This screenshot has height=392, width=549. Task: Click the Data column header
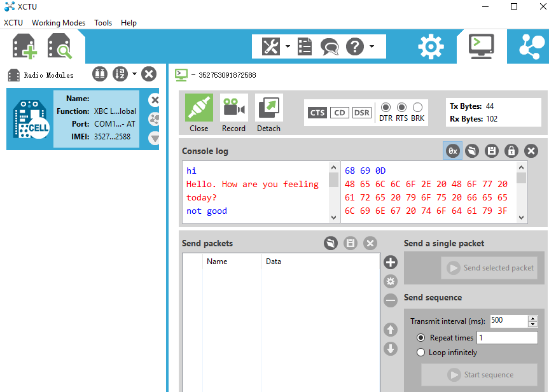(321, 262)
